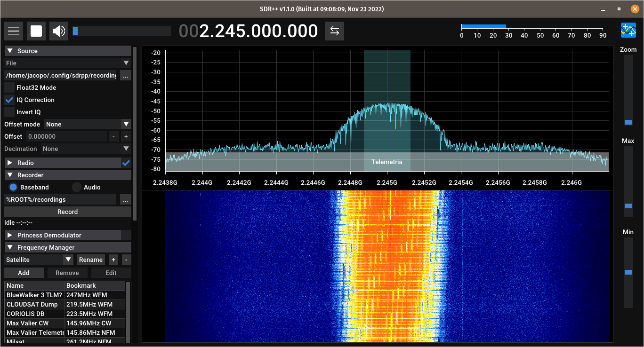Browse recordings folder with ellipsis button
Image resolution: width=644 pixels, height=347 pixels.
point(125,199)
